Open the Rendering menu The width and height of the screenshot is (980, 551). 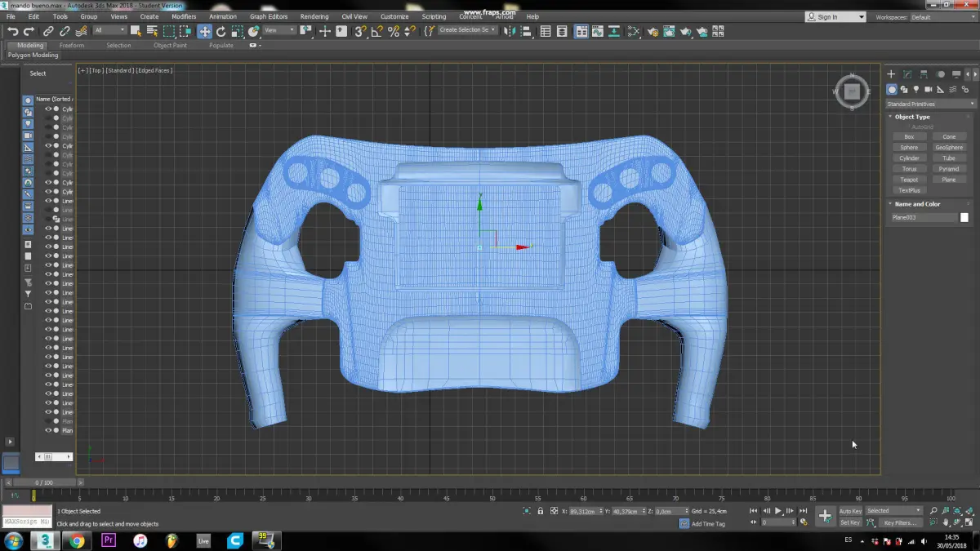(314, 16)
